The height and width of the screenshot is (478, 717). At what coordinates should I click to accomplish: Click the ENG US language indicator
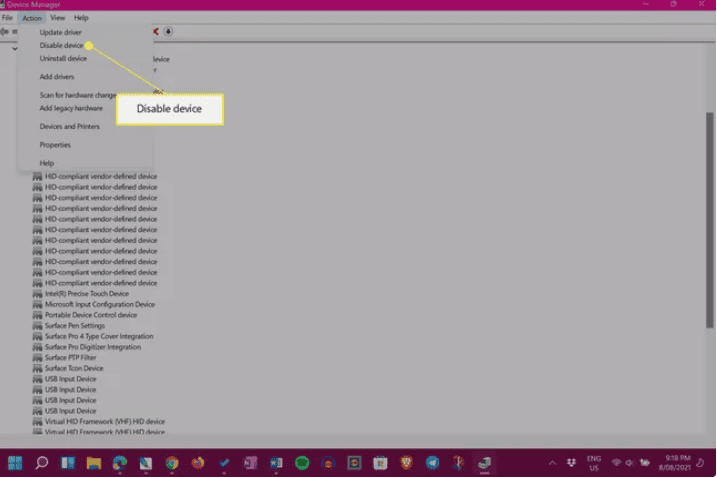(x=594, y=463)
